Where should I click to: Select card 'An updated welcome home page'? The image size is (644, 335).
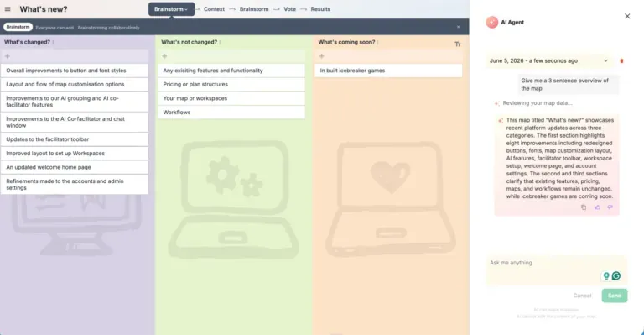(x=75, y=167)
